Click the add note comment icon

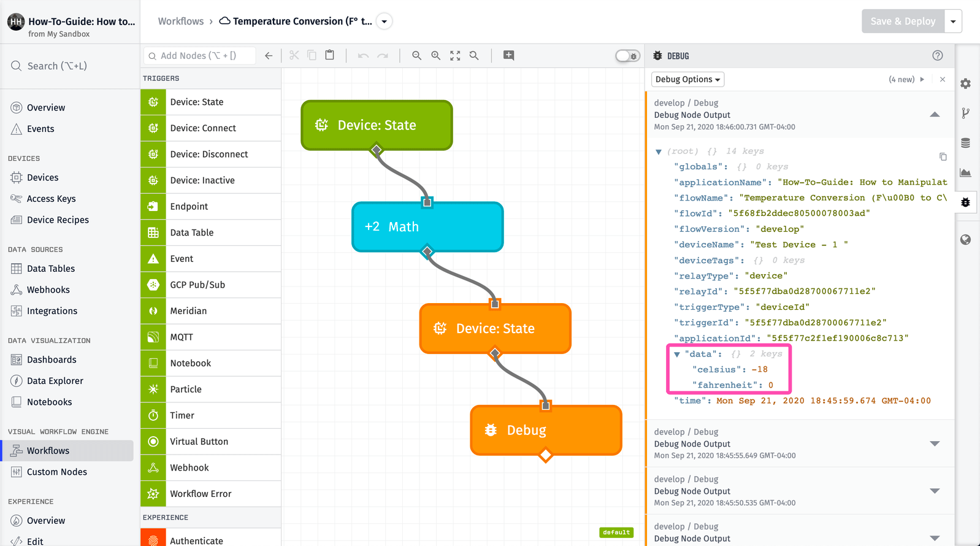coord(508,55)
